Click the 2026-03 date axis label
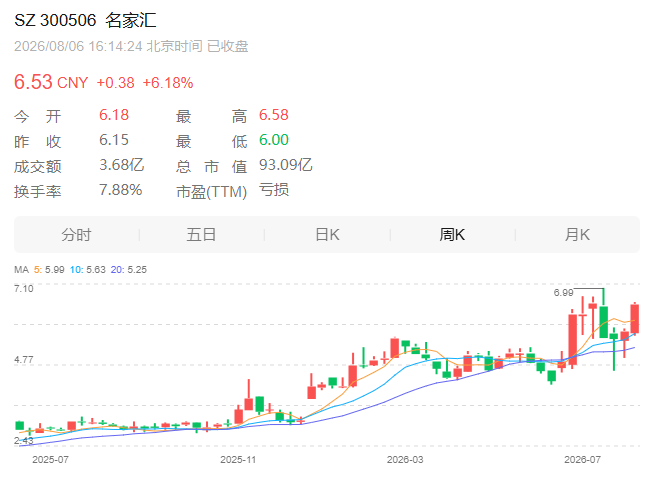 [405, 460]
